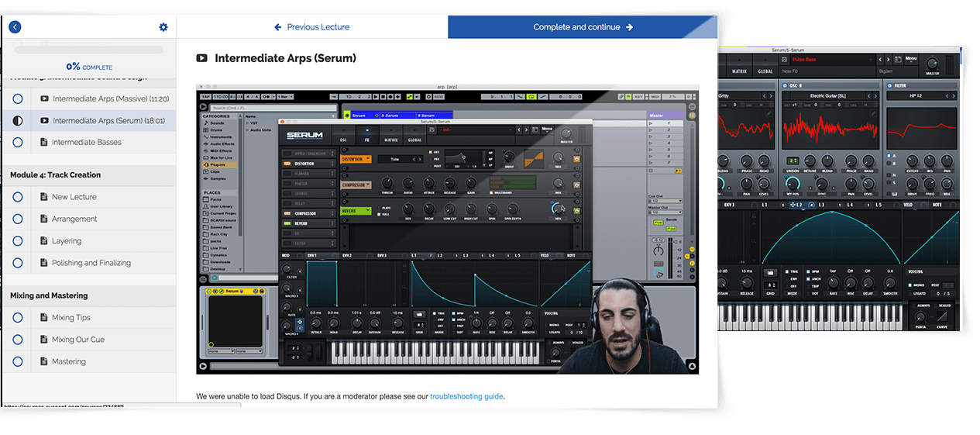
Task: Click the blue back arrow circle icon
Action: pyautogui.click(x=14, y=27)
